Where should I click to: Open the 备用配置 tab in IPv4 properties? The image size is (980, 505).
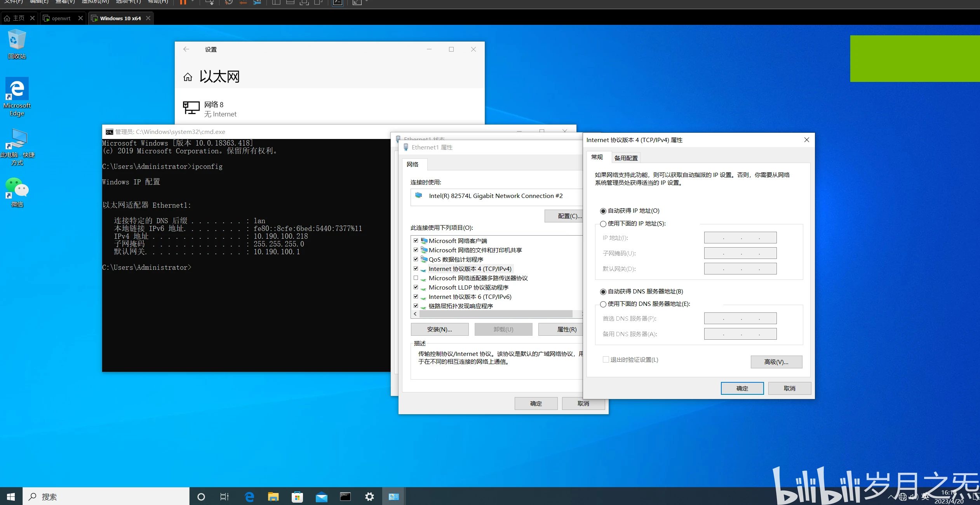[x=626, y=158]
